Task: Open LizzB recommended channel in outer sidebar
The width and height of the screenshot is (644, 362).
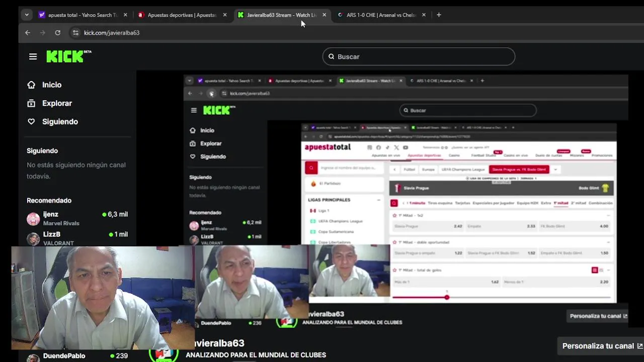Action: click(77, 238)
